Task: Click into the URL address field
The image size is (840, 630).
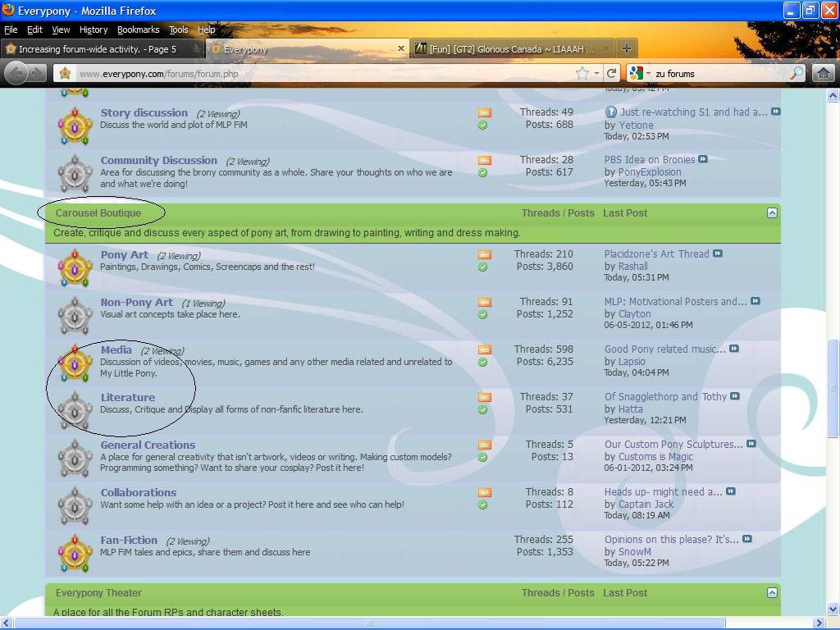Action: 322,74
